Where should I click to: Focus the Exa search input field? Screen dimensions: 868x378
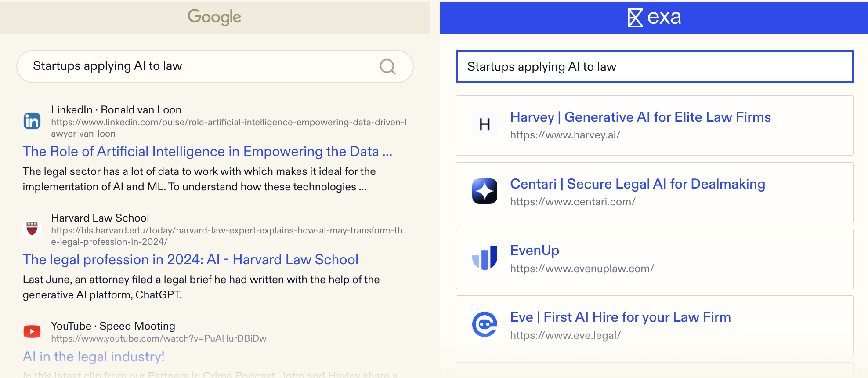click(655, 67)
